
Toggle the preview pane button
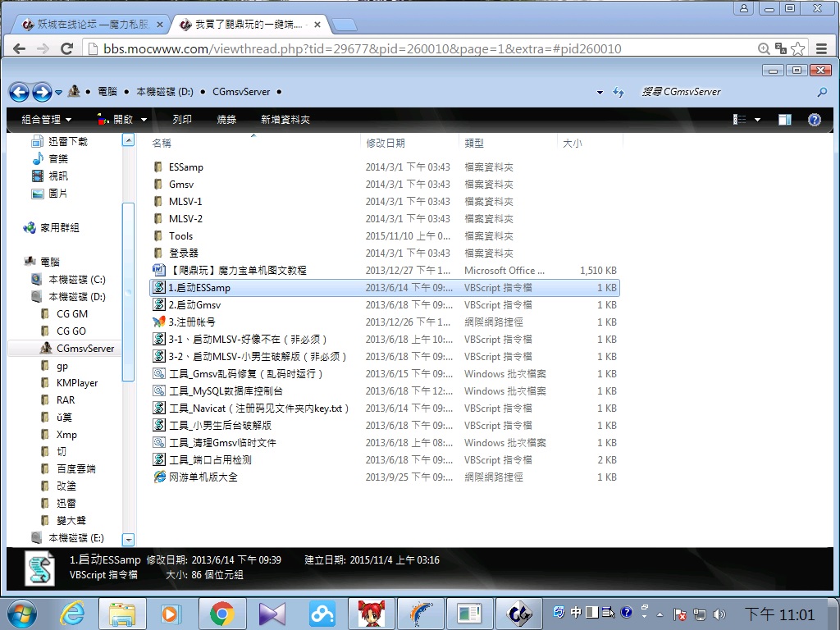pos(784,120)
